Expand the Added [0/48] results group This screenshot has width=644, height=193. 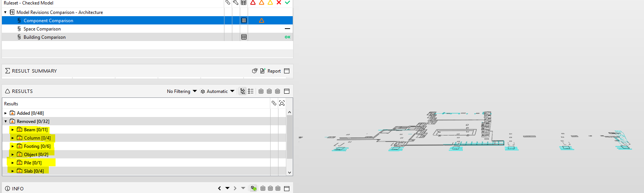click(6, 113)
